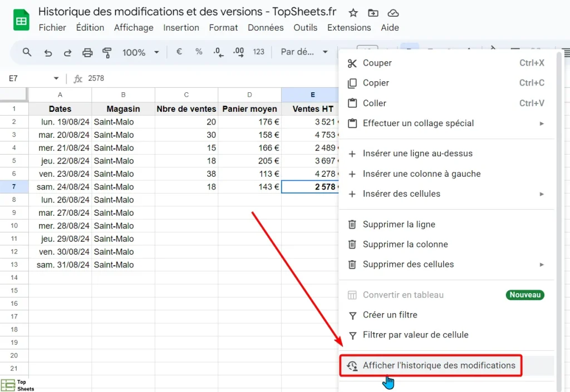Click the trash icon beside Supprimer la ligne
Screen dimensions: 570x392
tap(352, 225)
